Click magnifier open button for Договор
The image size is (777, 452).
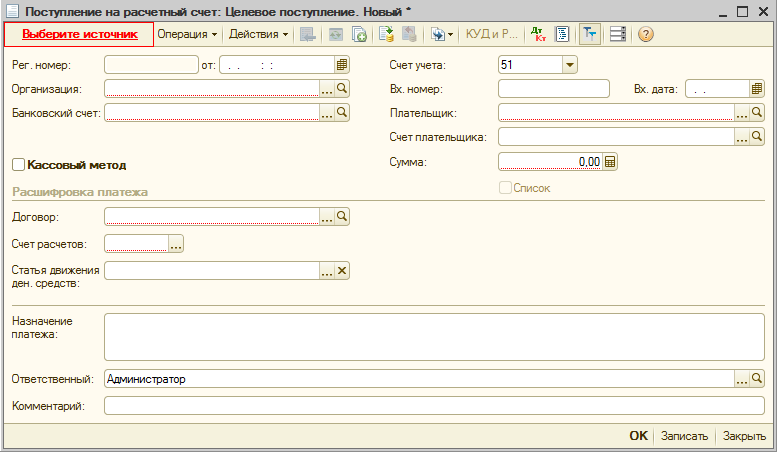tap(342, 217)
